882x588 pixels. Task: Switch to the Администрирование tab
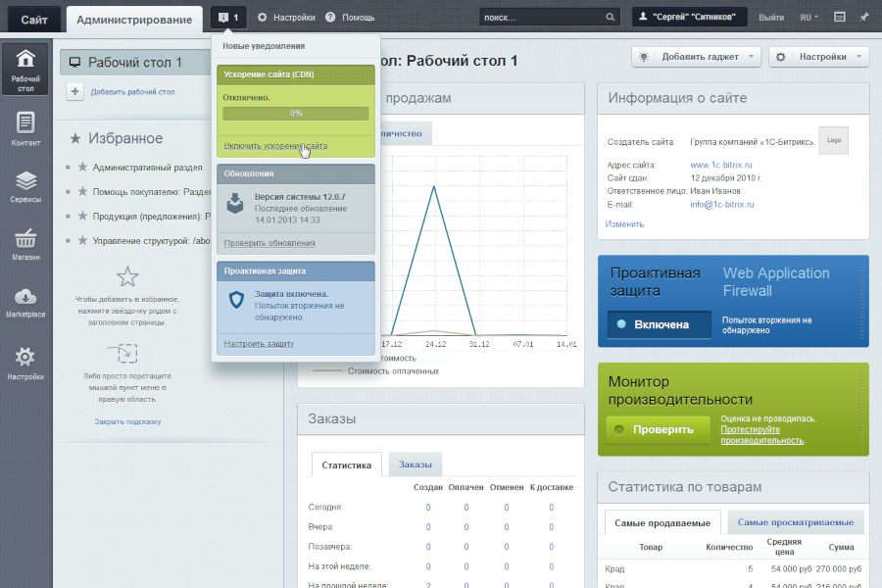tap(134, 19)
